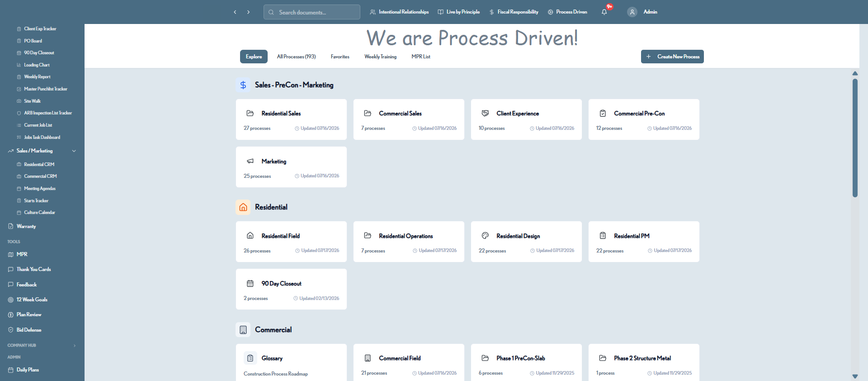The image size is (868, 381).
Task: Click the Create New Process button
Action: [x=672, y=57]
